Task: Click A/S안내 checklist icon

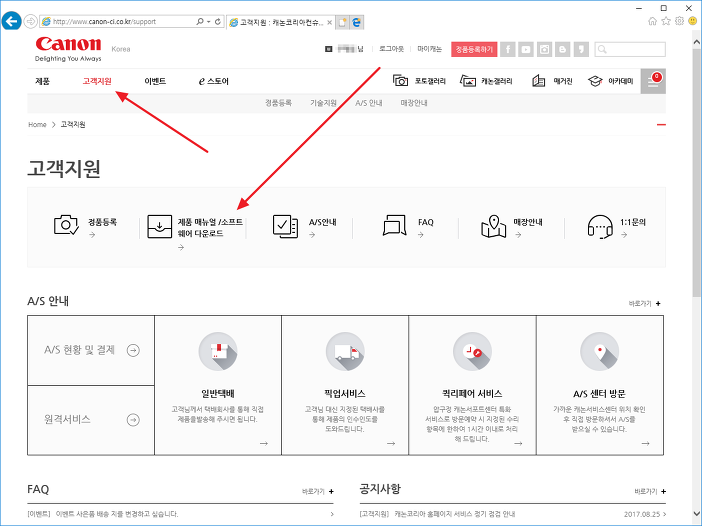Action: click(x=285, y=226)
